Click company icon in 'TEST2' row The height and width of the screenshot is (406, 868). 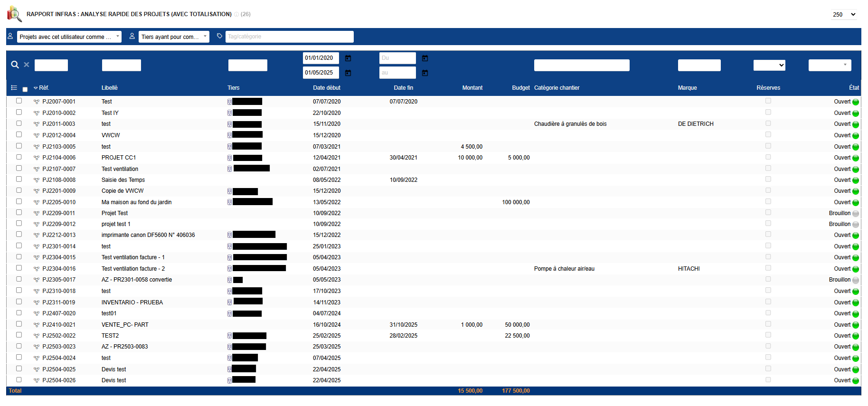[x=230, y=336]
